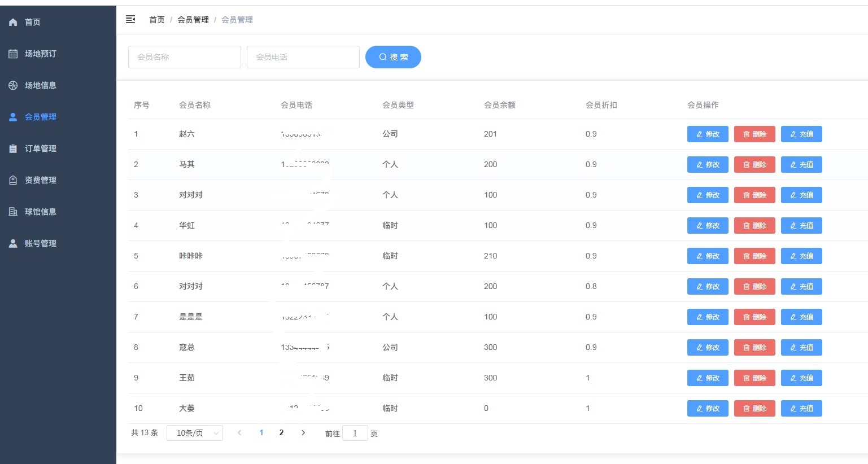Viewport: 868px width, 464px height.
Task: Click 修改 for member 王茹
Action: click(x=708, y=378)
